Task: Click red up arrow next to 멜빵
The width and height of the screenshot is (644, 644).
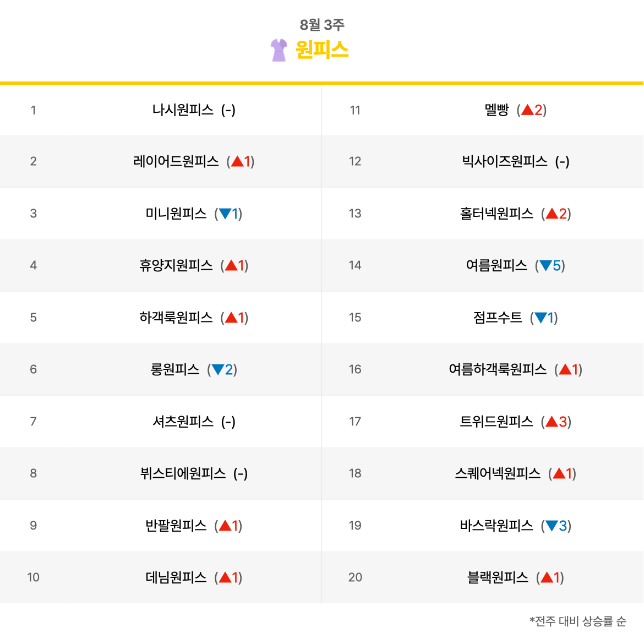Action: (x=527, y=110)
